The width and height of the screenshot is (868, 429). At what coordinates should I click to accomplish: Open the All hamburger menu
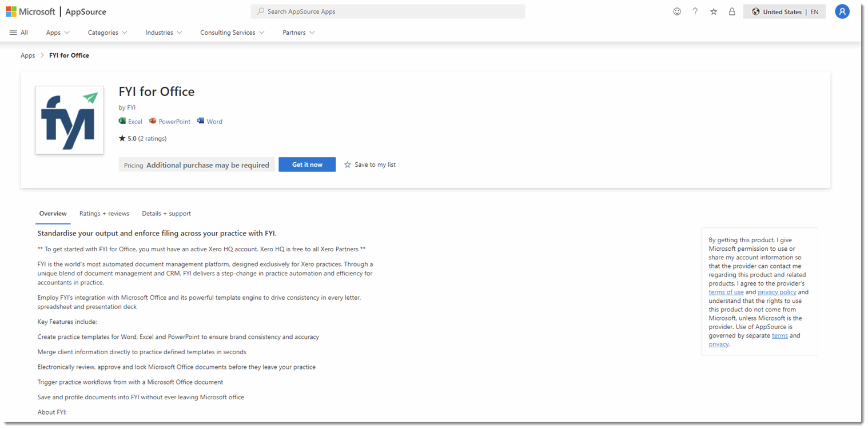tap(19, 33)
